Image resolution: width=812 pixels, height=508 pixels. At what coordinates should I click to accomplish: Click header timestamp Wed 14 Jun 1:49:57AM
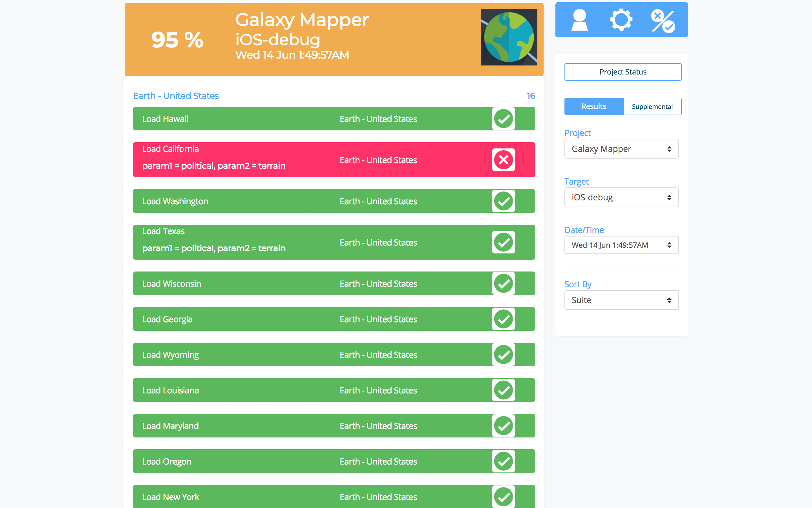[292, 55]
